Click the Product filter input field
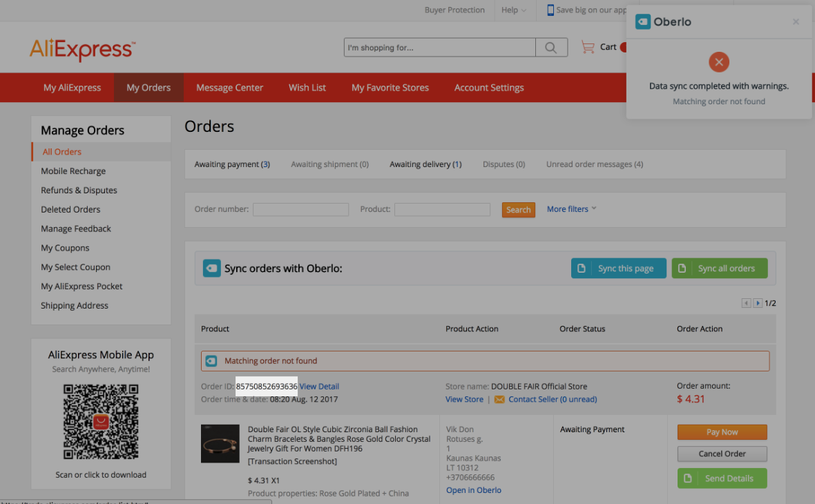This screenshot has height=504, width=815. point(442,209)
